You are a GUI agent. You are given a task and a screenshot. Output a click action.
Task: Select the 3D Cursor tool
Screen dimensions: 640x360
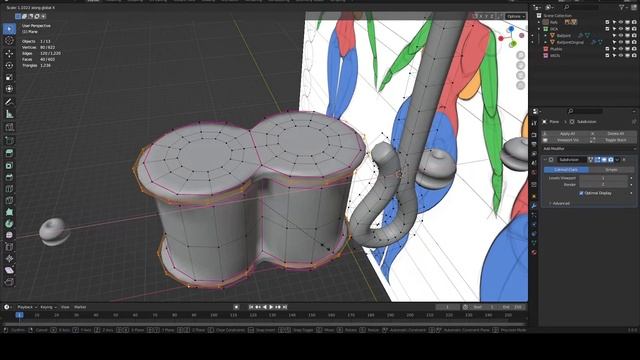pos(9,41)
